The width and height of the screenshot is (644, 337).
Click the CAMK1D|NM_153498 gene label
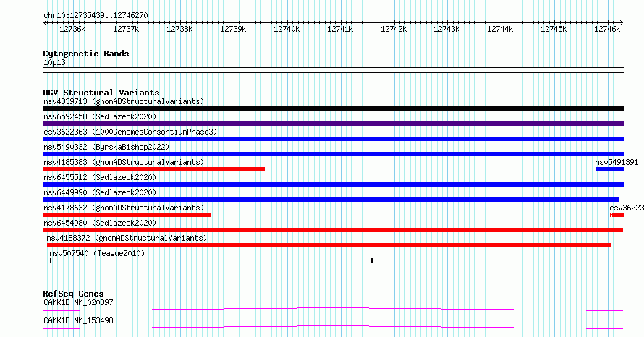(x=78, y=320)
